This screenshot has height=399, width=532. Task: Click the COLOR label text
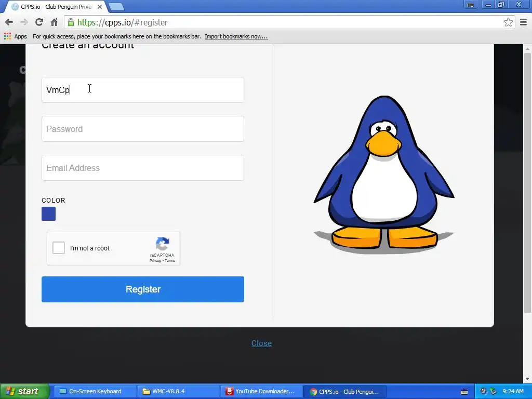54,200
